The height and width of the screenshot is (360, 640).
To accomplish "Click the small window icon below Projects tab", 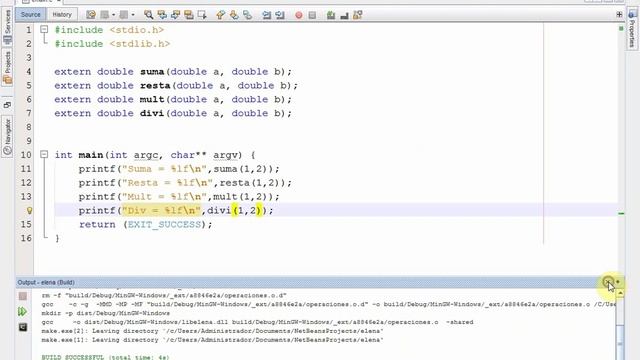I will point(7,105).
